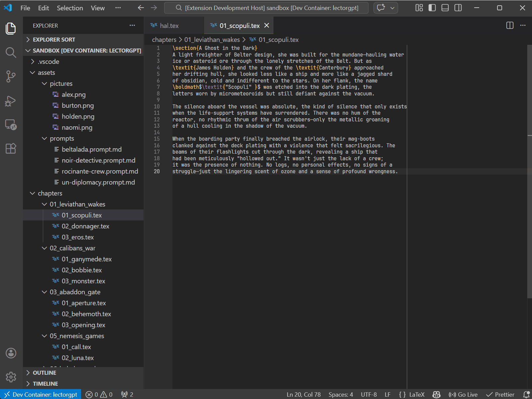
Task: Open 03_monster.tex file
Action: point(83,281)
